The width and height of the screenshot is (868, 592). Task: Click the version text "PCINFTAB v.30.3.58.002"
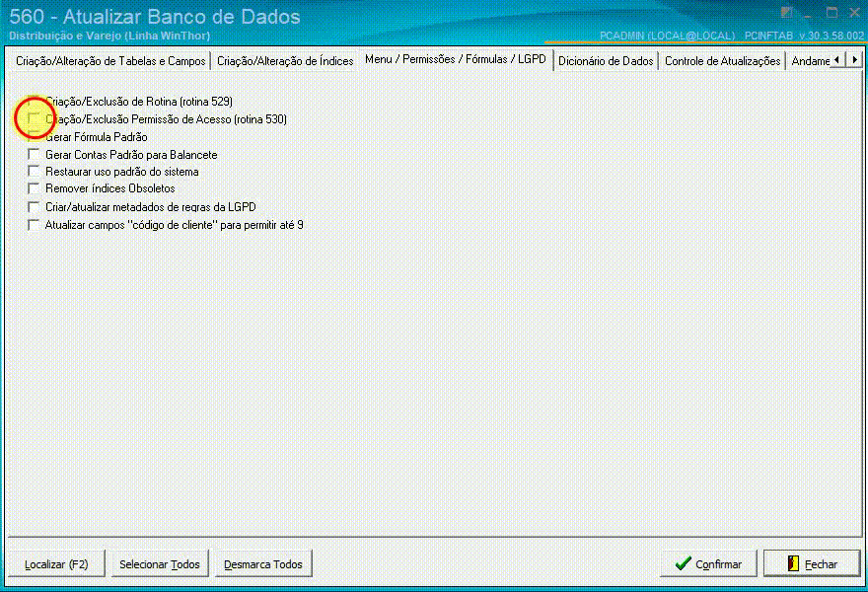point(804,36)
